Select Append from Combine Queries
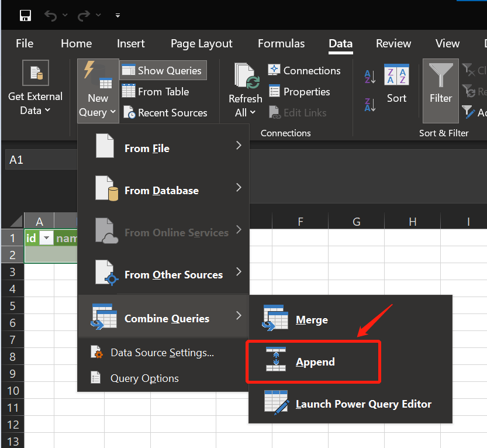 click(315, 361)
